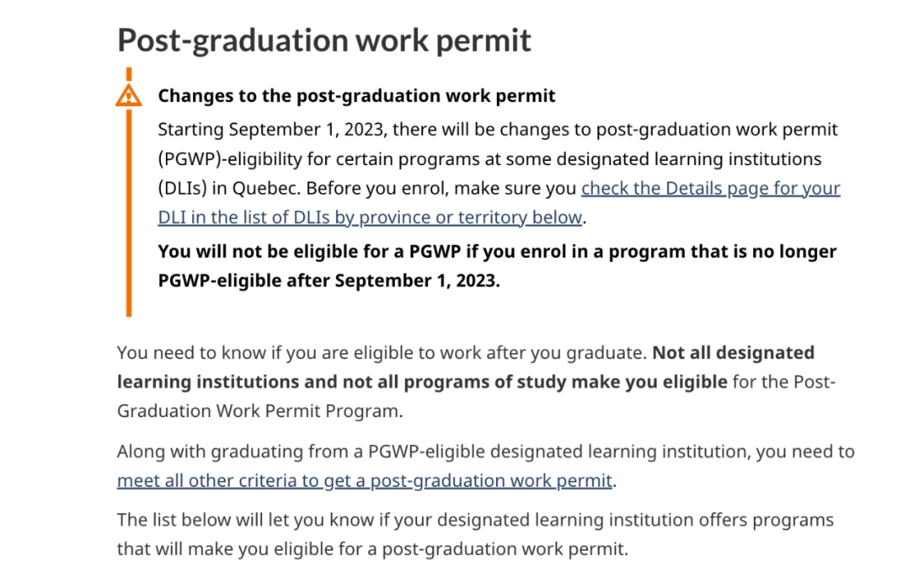Image resolution: width=919 pixels, height=588 pixels.
Task: Click "PGWP-eligible after September 1, 2023." bold text
Action: [x=328, y=281]
